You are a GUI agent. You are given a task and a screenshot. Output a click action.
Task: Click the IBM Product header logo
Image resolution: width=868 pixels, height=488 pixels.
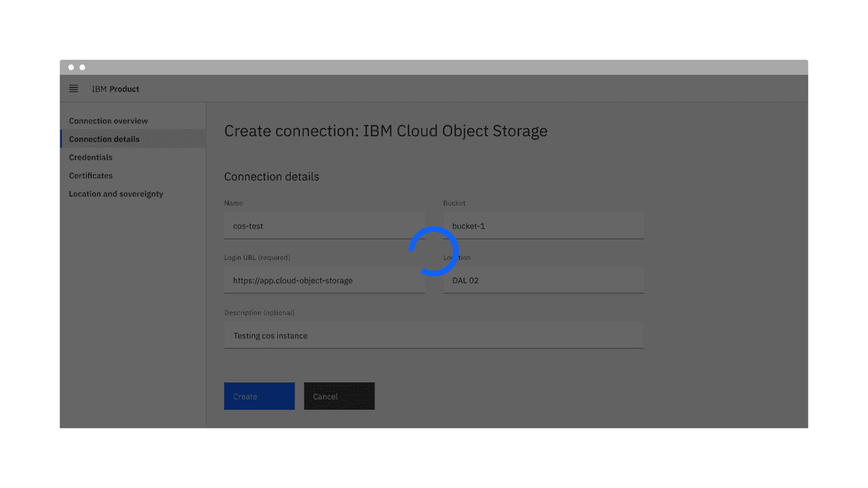point(114,89)
